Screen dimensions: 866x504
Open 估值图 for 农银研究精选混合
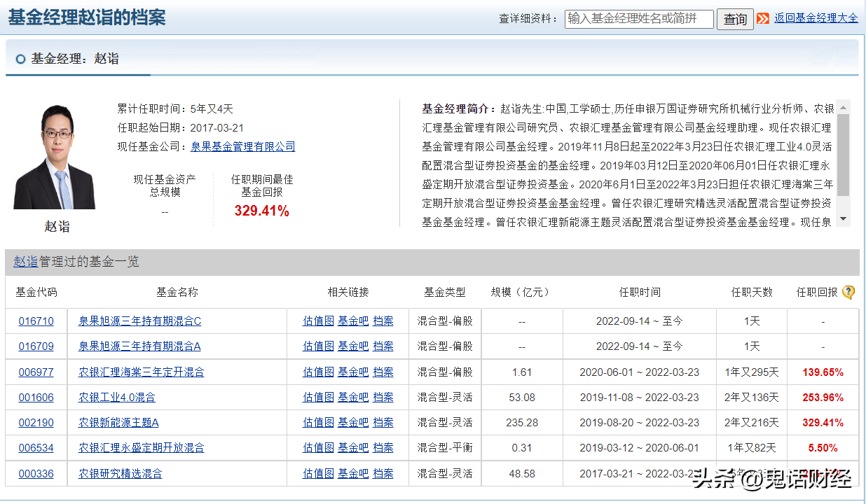(x=318, y=474)
